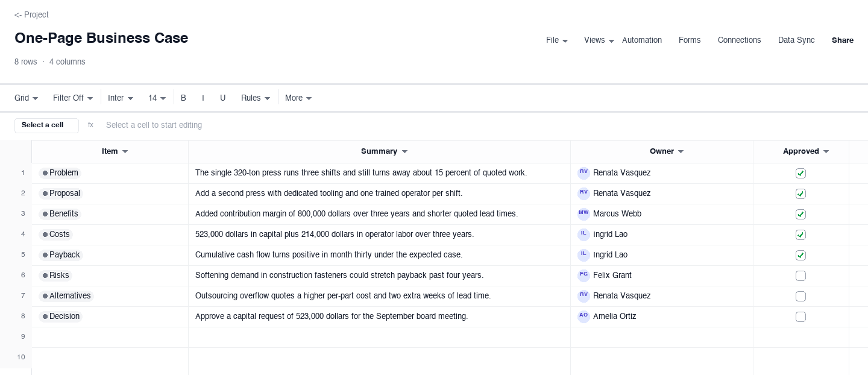The image size is (868, 375).
Task: Click the dot icon beside Payback
Action: (45, 255)
